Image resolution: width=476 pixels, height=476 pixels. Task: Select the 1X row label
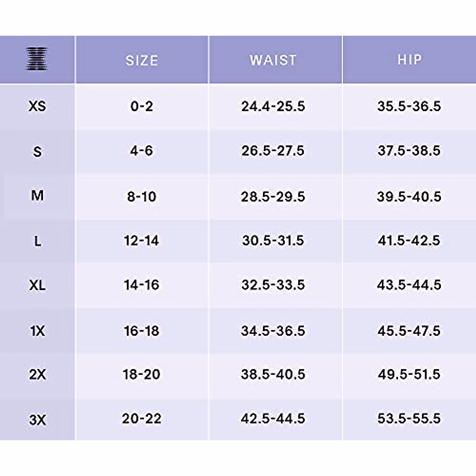(37, 331)
